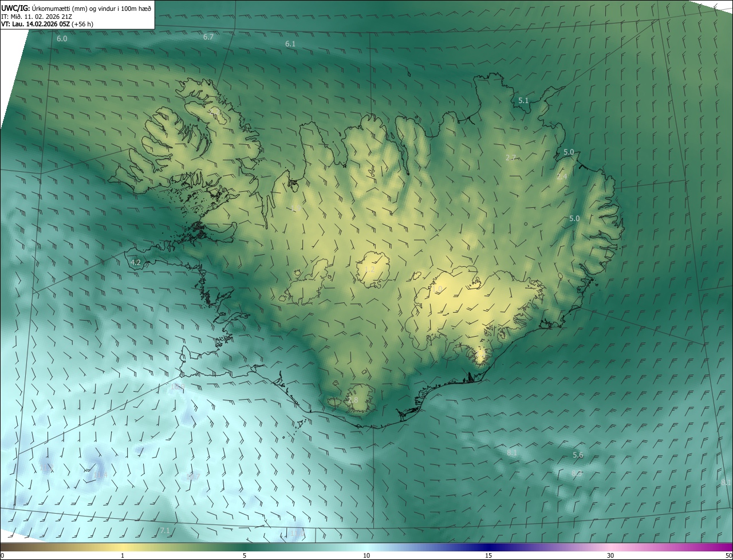733x560 pixels.
Task: Click the 5.1 value in northeast Iceland
Action: pyautogui.click(x=523, y=100)
